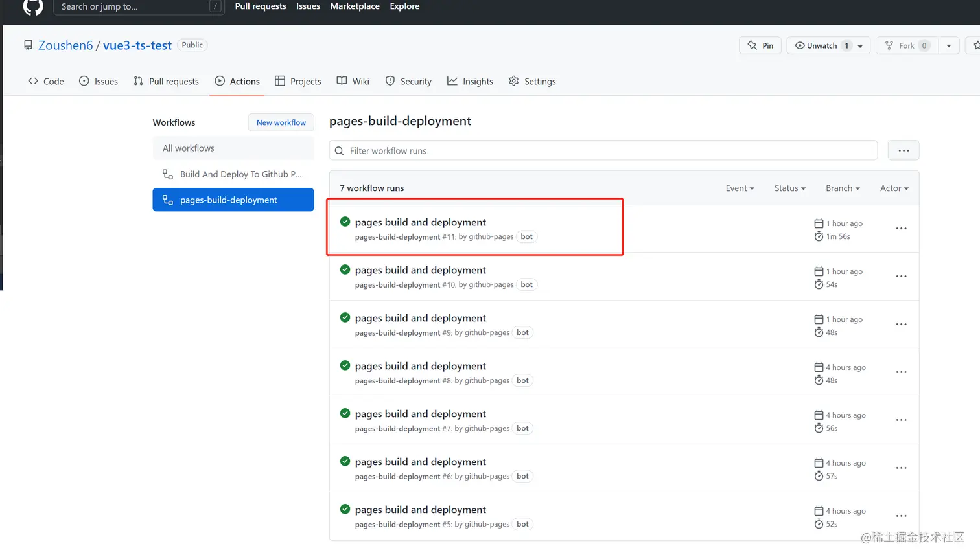The image size is (980, 559).
Task: Click the 1m 56s duration of run #11
Action: [838, 237]
